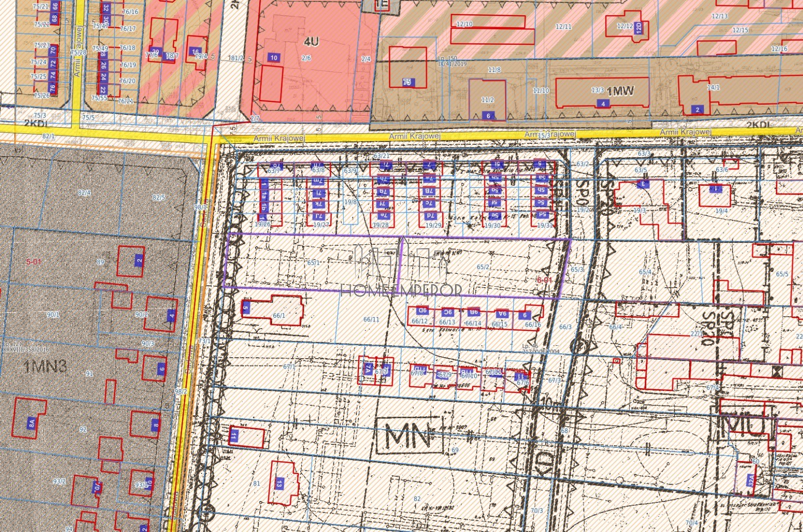Select blue address marker 16 near parcel 79/4
Screen dimensions: 803x532
(196, 52)
